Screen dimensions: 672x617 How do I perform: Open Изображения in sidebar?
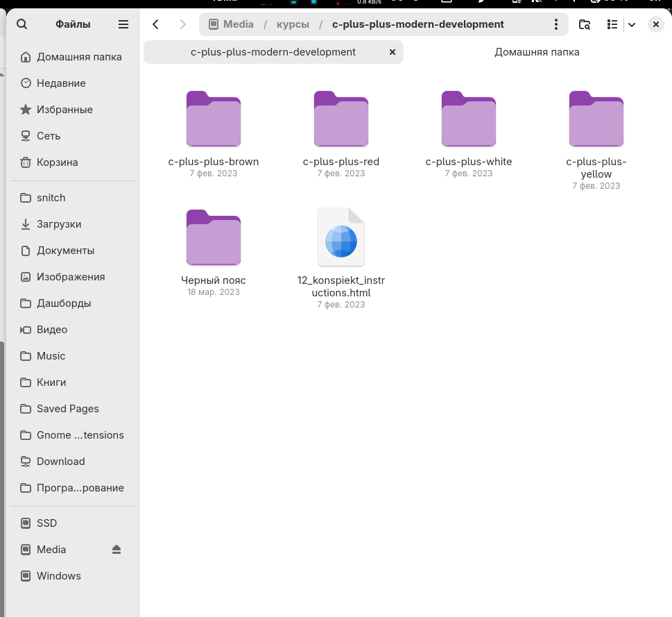tap(73, 277)
